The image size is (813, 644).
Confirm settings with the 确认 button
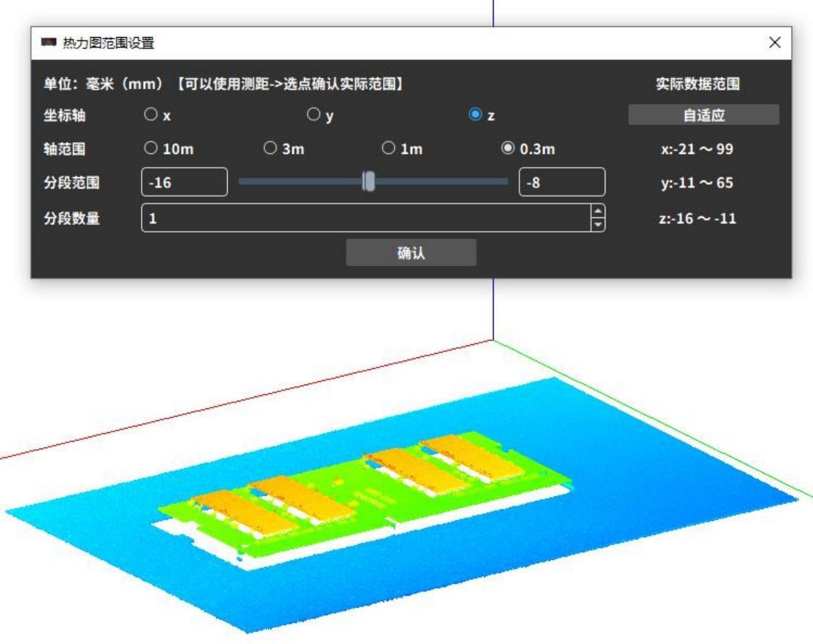pos(411,253)
